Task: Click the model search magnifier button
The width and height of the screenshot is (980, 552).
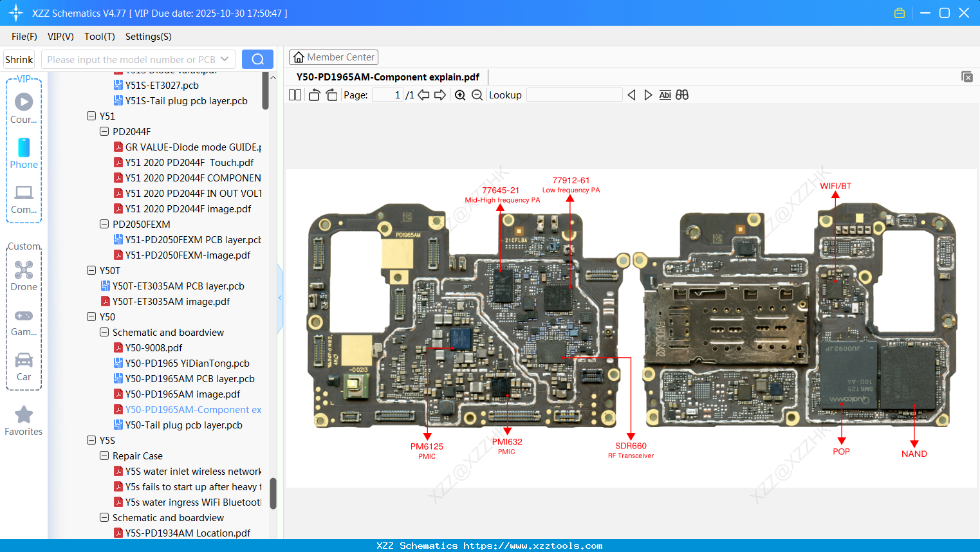Action: click(257, 59)
